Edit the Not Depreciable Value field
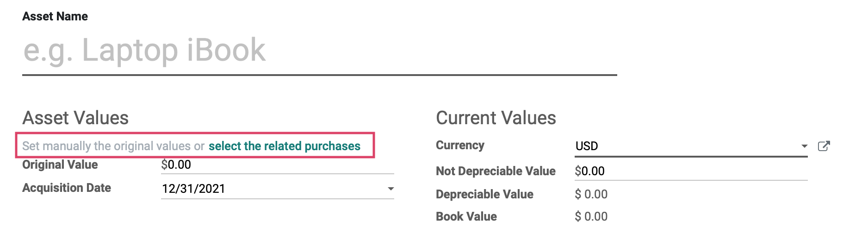This screenshot has height=241, width=868. point(691,171)
